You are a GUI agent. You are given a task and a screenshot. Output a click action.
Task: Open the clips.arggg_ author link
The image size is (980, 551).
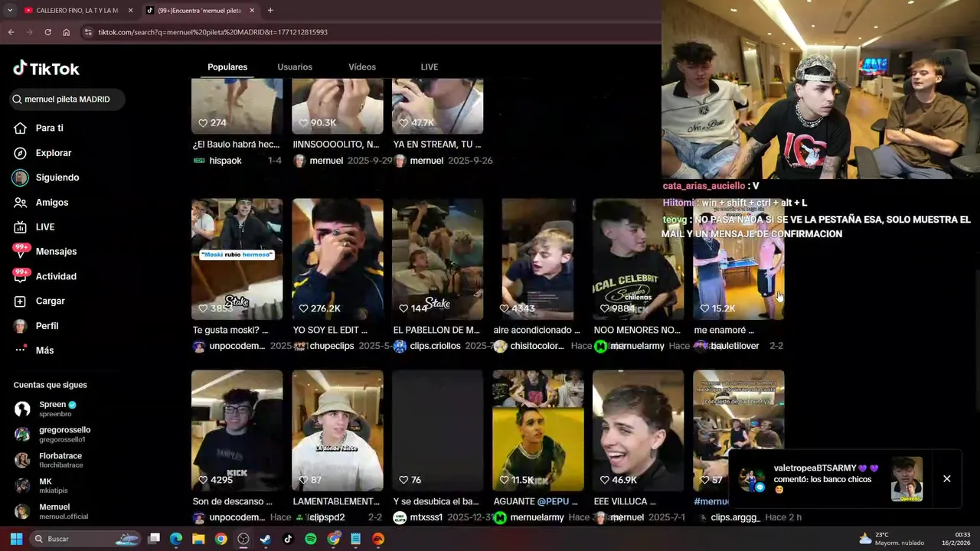tap(735, 517)
